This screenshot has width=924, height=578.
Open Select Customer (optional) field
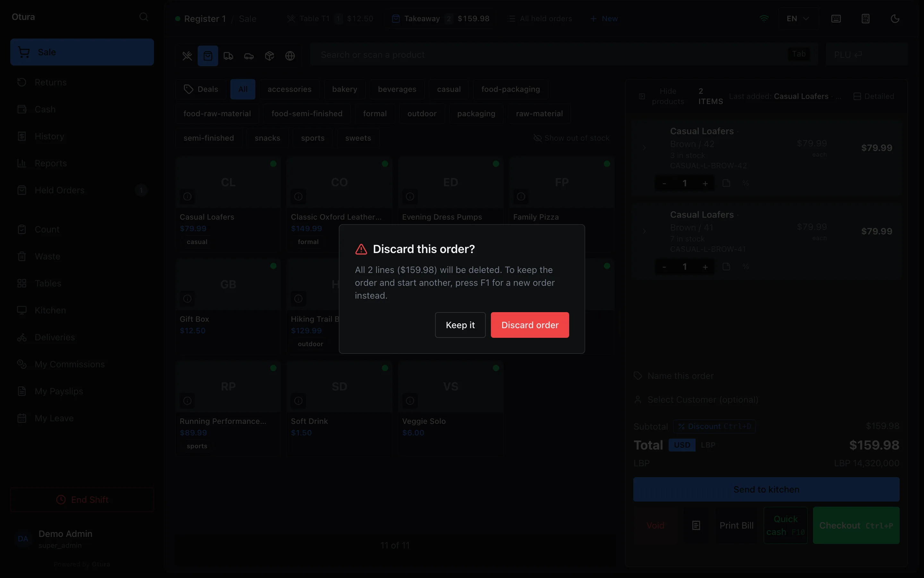[x=766, y=399]
